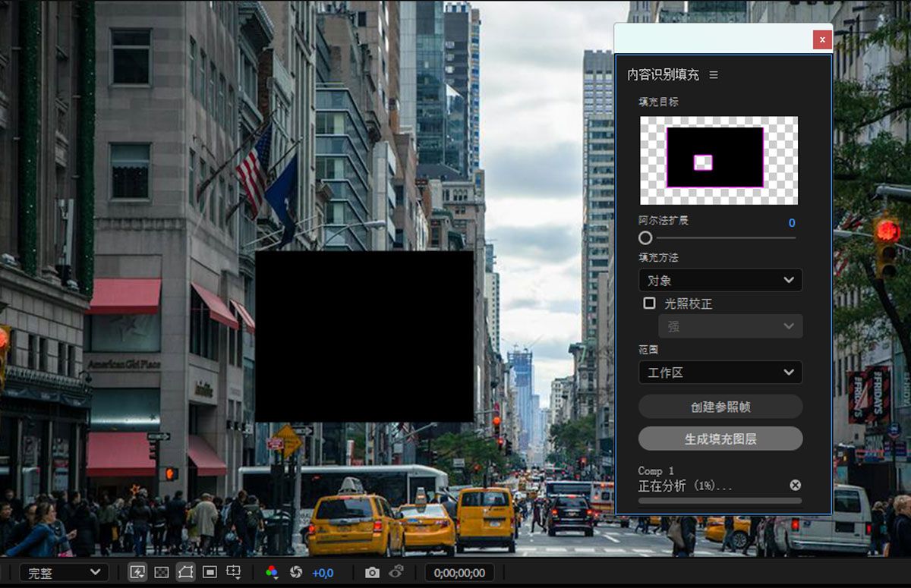The width and height of the screenshot is (911, 588).
Task: Toggle mask and shape path visibility
Action: tap(185, 573)
